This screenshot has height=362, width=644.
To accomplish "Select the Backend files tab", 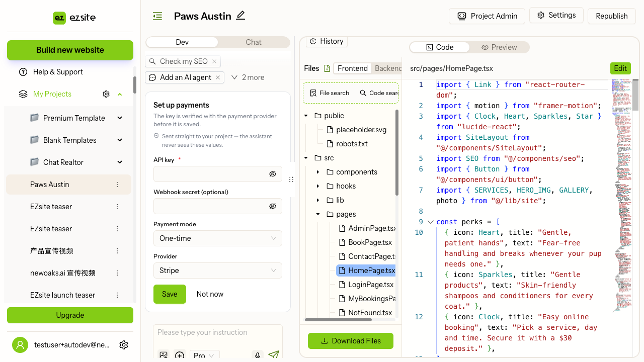I will point(388,68).
